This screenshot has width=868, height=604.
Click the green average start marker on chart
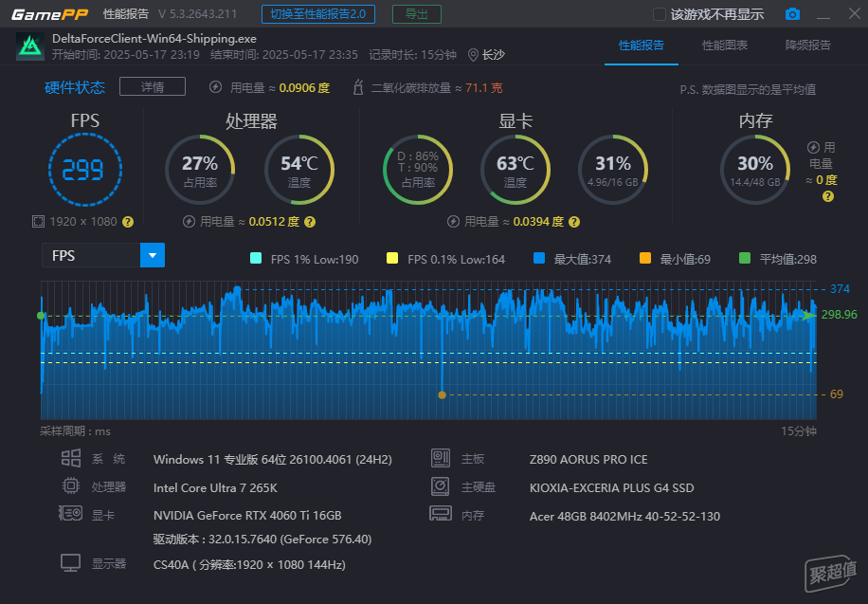tap(41, 316)
